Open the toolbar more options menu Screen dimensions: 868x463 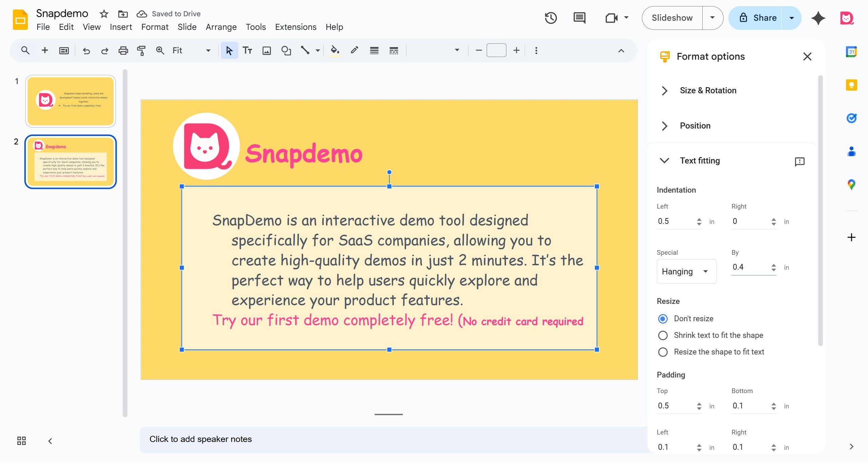(536, 51)
